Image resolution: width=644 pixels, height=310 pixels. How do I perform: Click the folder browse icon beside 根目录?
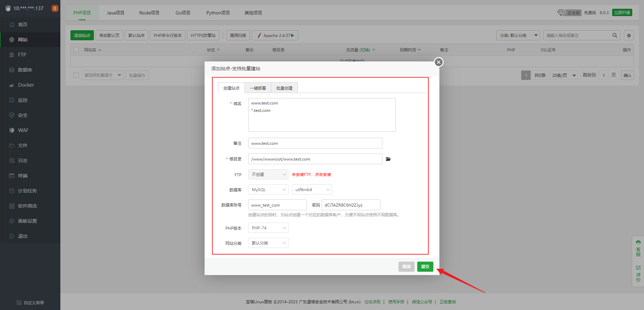tap(388, 159)
